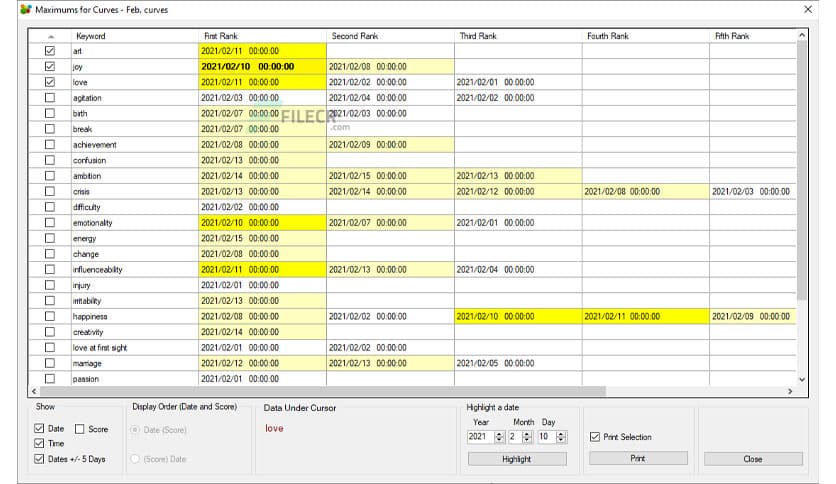Decrease the Day value with down arrow

tap(561, 440)
